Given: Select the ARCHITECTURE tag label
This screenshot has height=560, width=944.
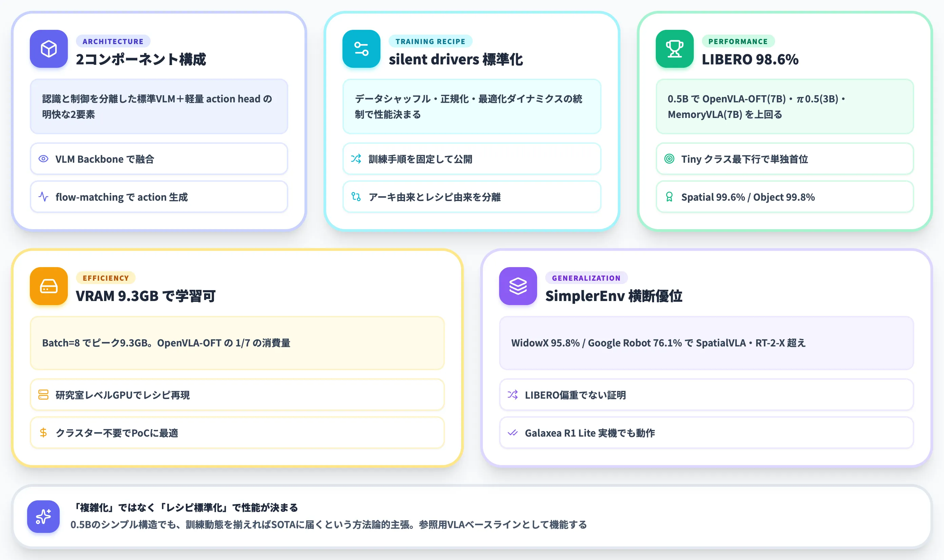Looking at the screenshot, I should [x=113, y=41].
